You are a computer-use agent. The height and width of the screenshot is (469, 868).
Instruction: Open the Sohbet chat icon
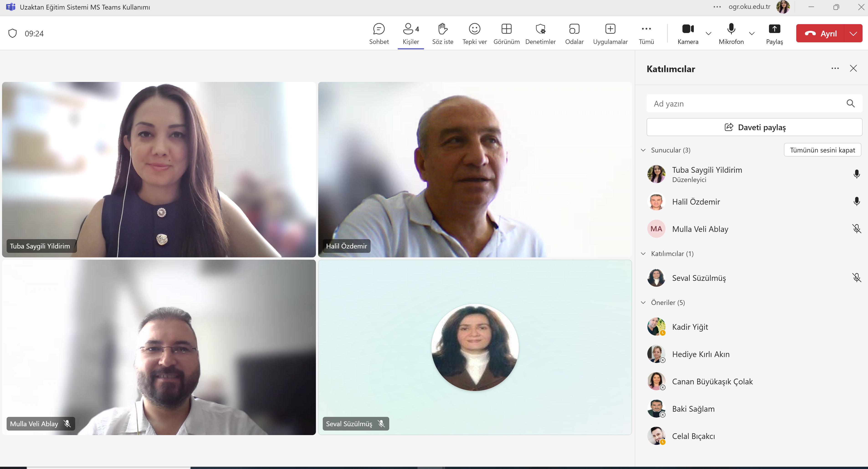tap(379, 29)
